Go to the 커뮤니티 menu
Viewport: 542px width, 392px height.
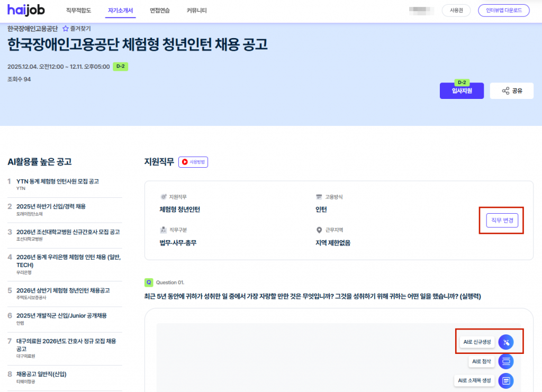pos(197,11)
